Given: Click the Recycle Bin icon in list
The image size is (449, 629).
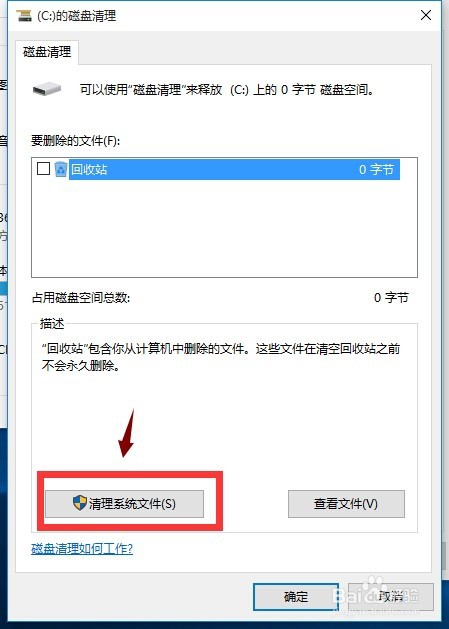Looking at the screenshot, I should [61, 169].
